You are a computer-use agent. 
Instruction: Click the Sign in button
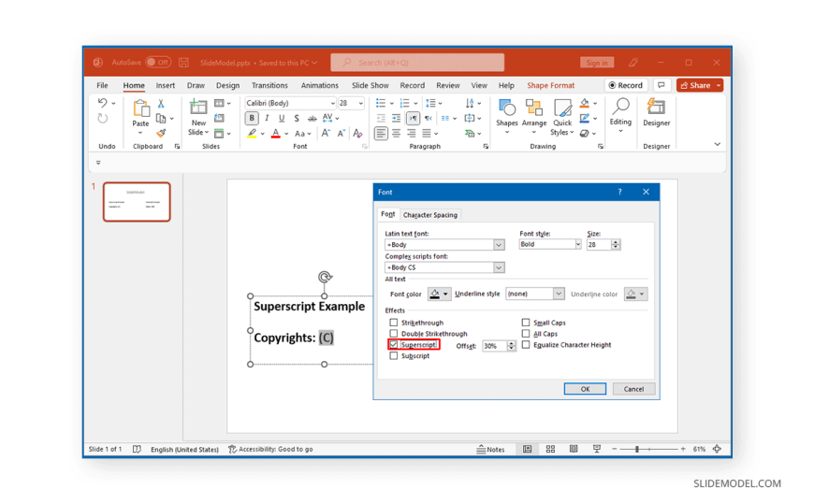(x=597, y=63)
